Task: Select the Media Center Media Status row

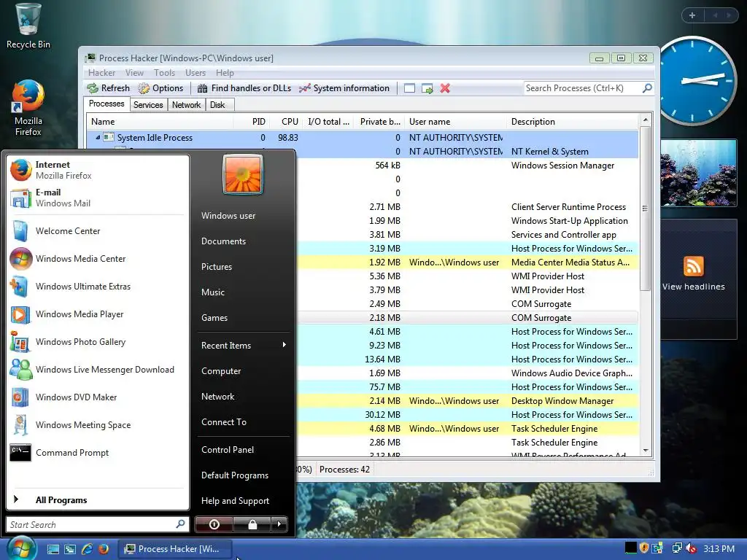Action: click(x=467, y=262)
